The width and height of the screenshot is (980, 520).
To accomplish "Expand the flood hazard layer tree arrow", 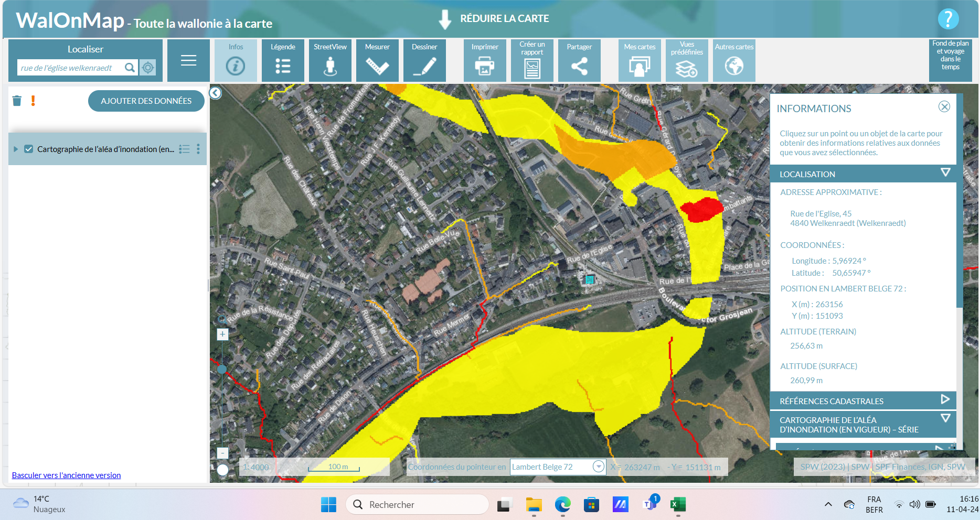I will (16, 149).
